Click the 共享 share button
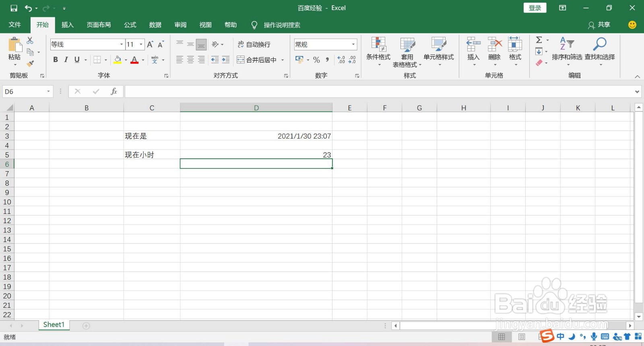 coord(599,25)
